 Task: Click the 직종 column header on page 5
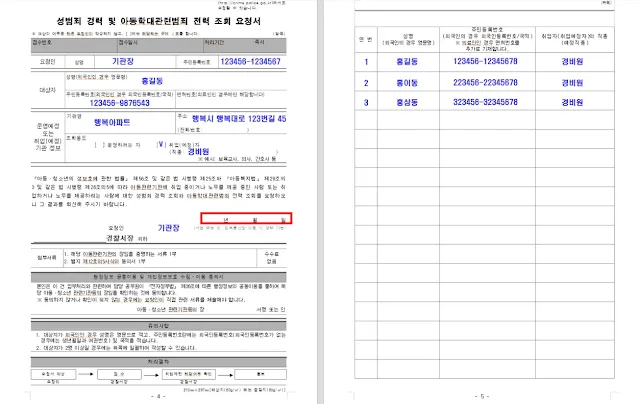tap(574, 39)
